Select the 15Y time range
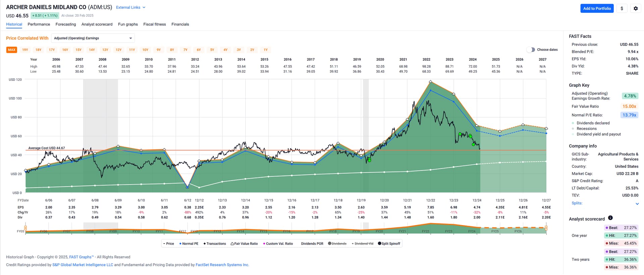The height and width of the screenshot is (275, 644). tap(78, 50)
